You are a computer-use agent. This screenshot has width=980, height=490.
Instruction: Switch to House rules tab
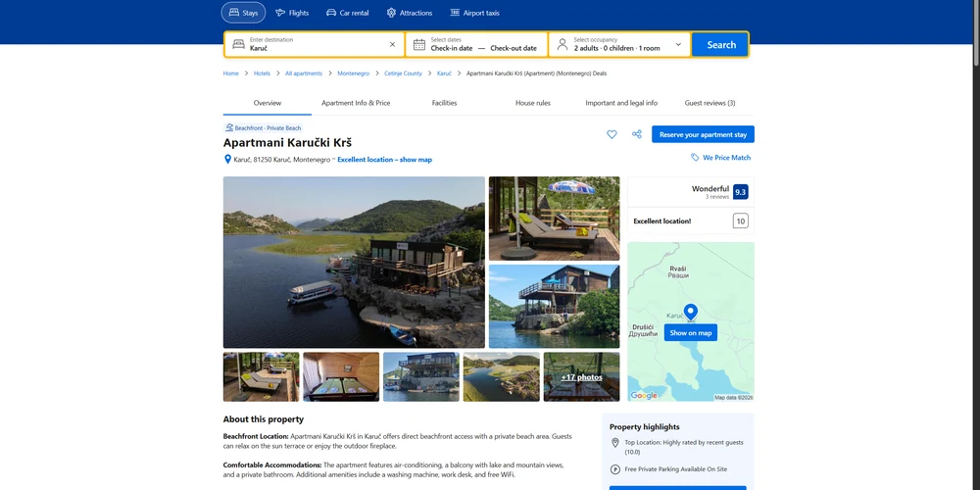532,103
